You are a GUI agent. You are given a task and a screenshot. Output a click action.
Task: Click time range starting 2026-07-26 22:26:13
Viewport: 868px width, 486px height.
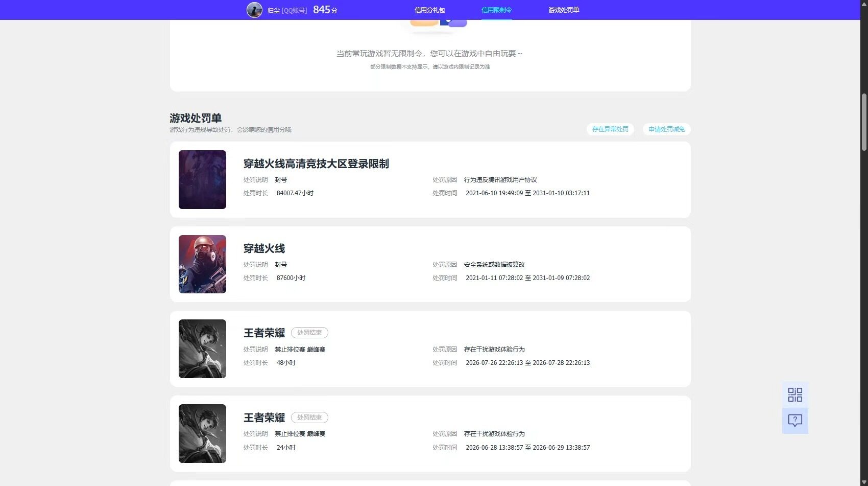click(x=527, y=363)
